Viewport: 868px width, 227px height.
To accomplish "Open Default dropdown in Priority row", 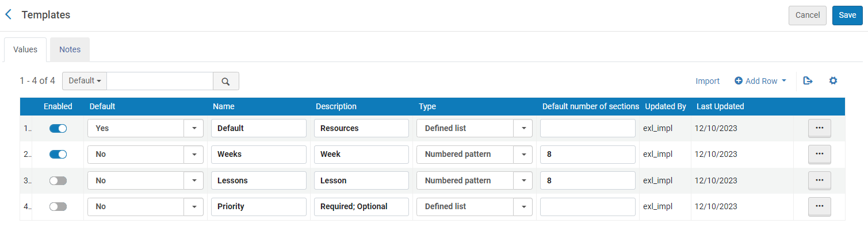I will 146,206.
